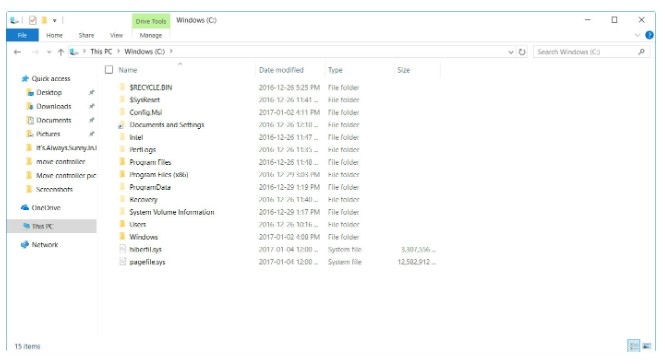Open Screenshots folder in sidebar

54,190
